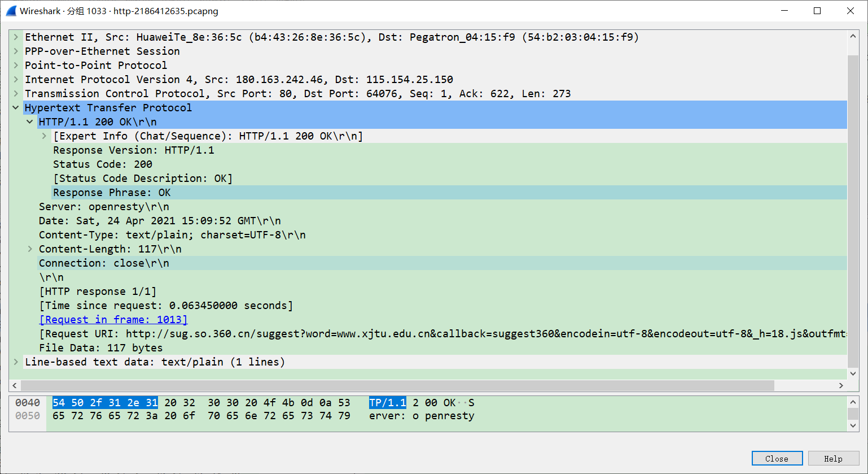Click the Close button
The height and width of the screenshot is (474, 868).
pyautogui.click(x=777, y=458)
